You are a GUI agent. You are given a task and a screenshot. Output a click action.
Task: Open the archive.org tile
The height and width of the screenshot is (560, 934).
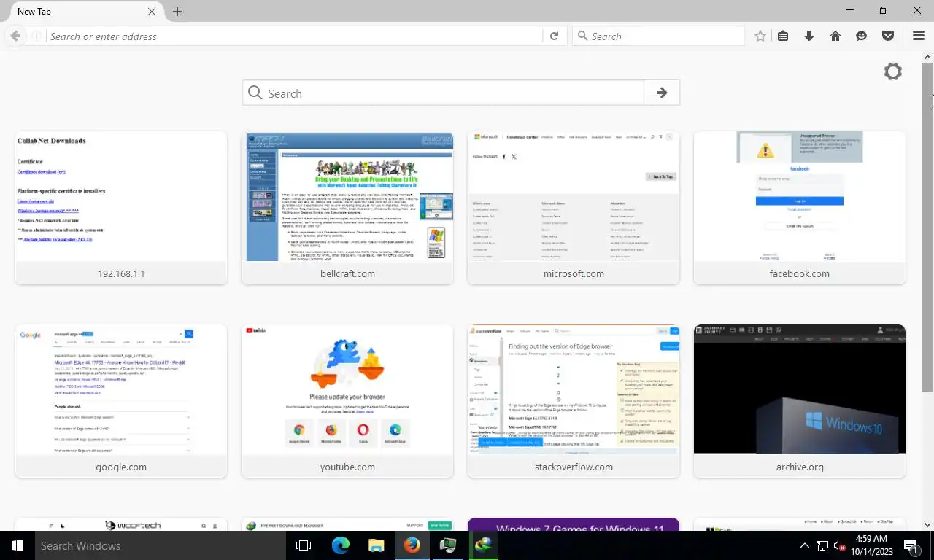(800, 401)
